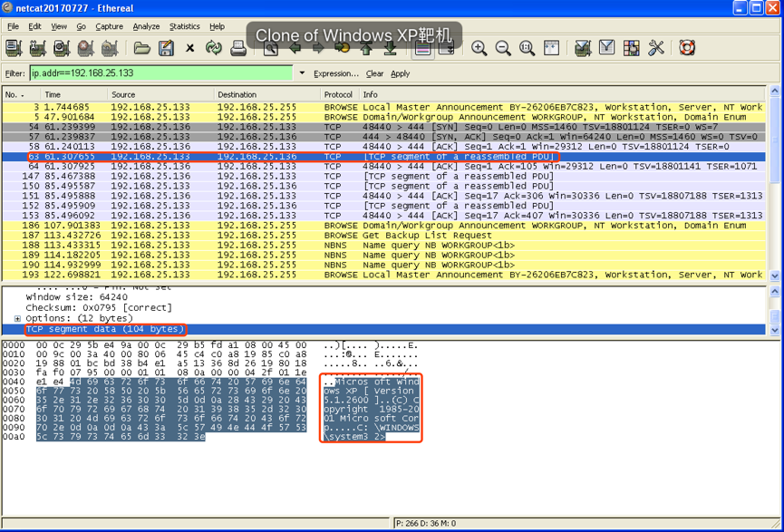Sort by the No. column header
This screenshot has width=784, height=532.
coord(22,94)
